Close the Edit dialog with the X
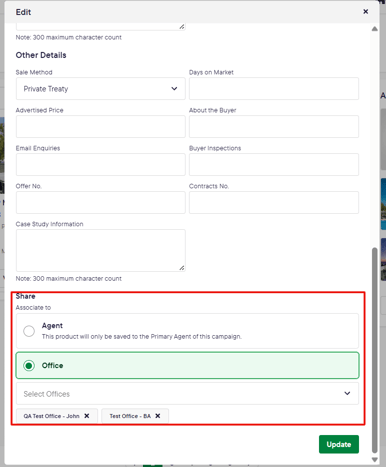Viewport: 386px width, 467px height. [x=365, y=12]
